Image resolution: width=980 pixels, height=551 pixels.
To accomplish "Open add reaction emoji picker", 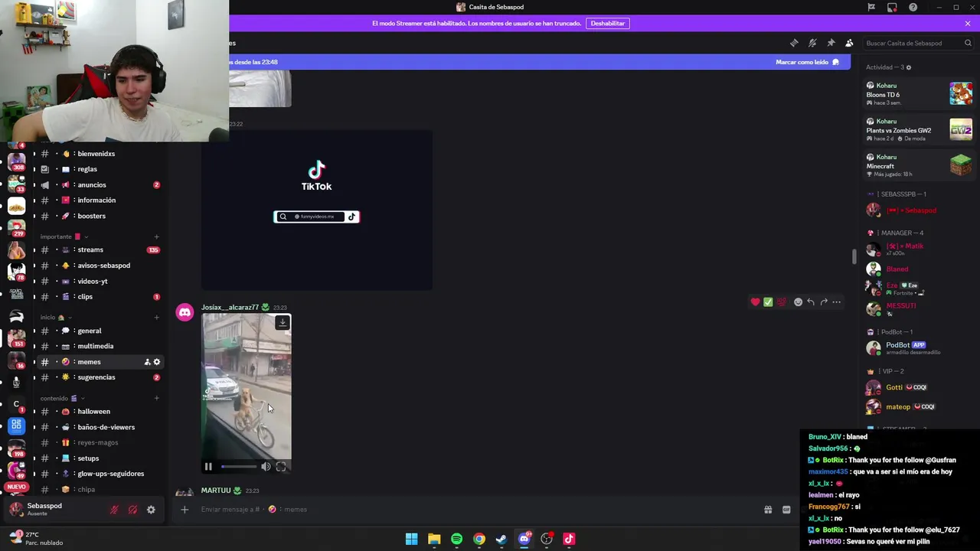I will click(x=798, y=302).
